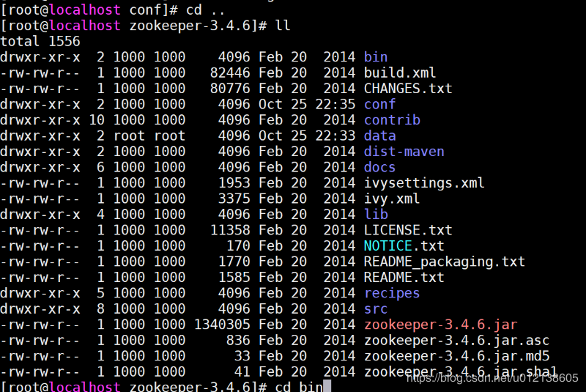
Task: Click the NOTICE.txt file name
Action: pyautogui.click(x=404, y=245)
